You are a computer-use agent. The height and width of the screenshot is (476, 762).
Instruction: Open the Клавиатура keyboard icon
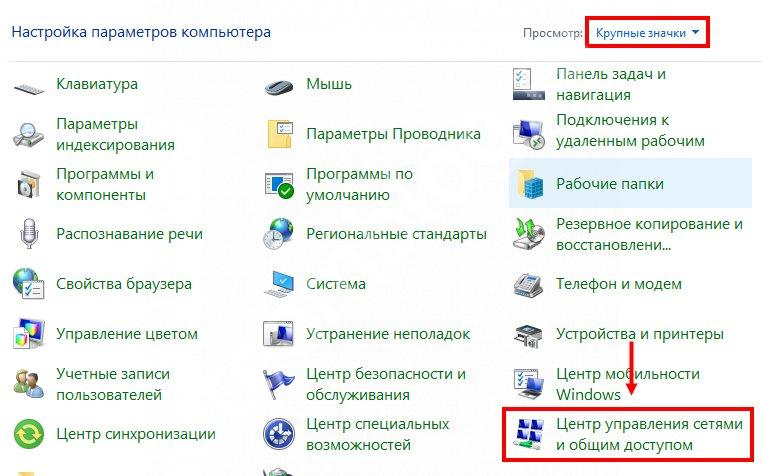pyautogui.click(x=29, y=88)
